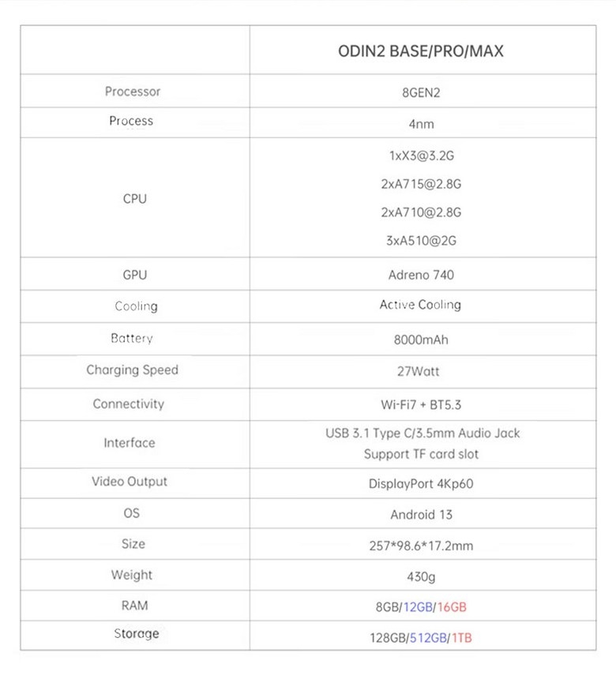Click the ODIN2 BASE/PRO/MAX header
This screenshot has width=616, height=683.
(x=421, y=51)
